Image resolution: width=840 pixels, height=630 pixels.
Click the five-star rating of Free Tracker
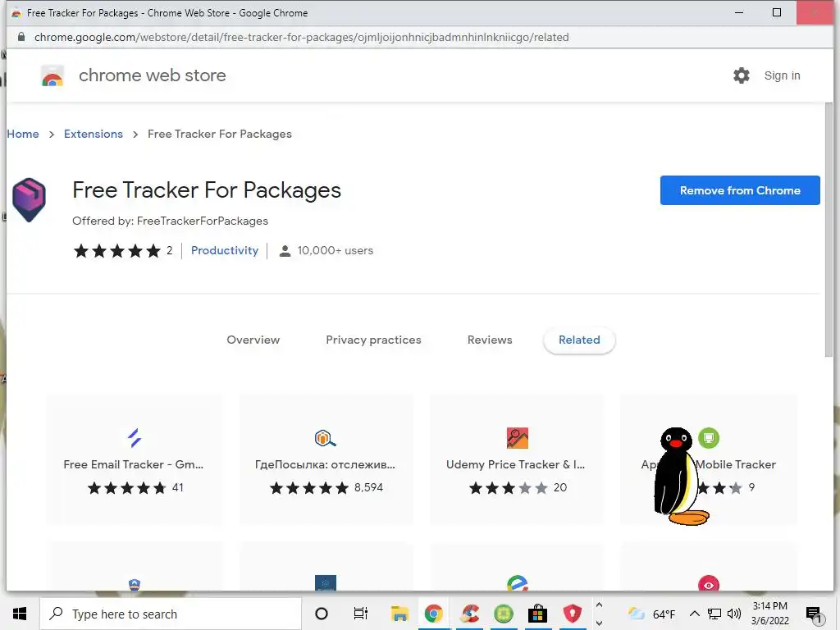(116, 251)
